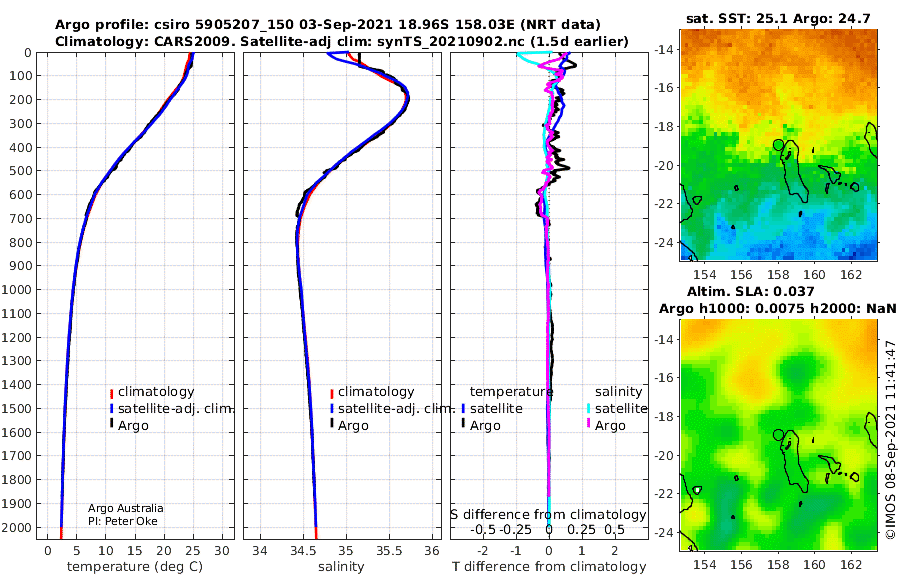The image size is (900, 580).
Task: Click the 'temperature' legend heading in difference panel
Action: [x=511, y=392]
